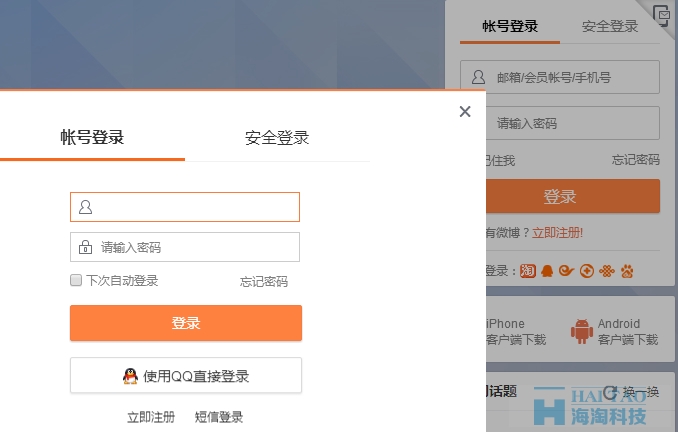Click the 请输入密码 field in popup
This screenshot has width=678, height=432.
click(x=195, y=247)
